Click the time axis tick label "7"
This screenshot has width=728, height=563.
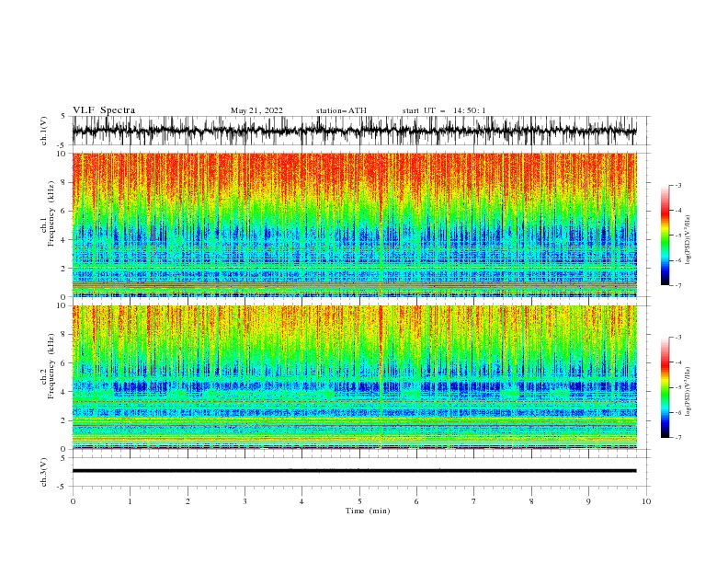[474, 501]
